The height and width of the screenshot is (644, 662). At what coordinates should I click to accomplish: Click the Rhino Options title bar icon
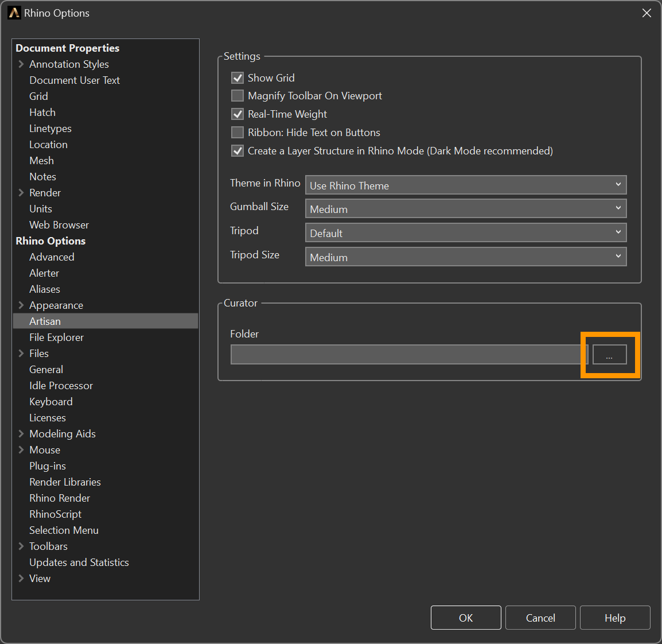coord(14,13)
